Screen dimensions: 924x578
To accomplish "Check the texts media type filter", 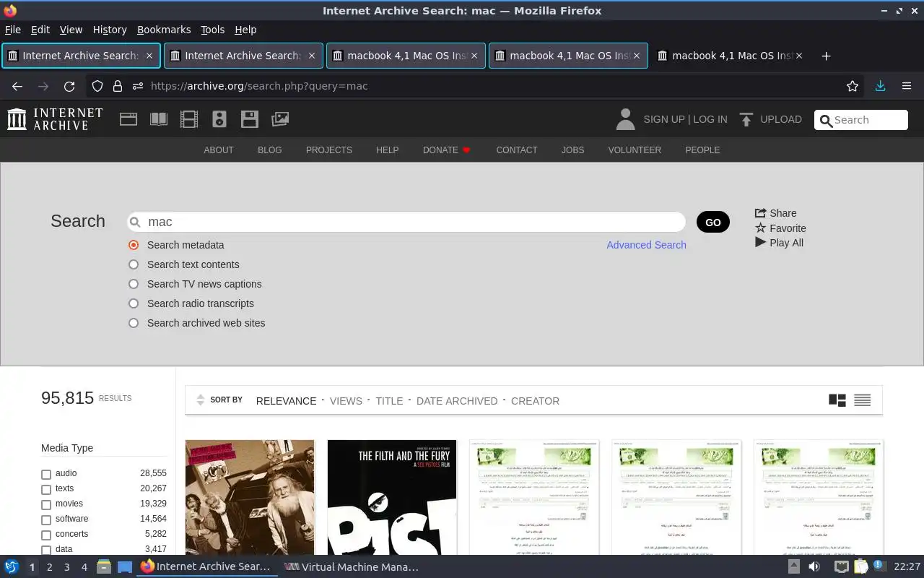I will [x=46, y=489].
